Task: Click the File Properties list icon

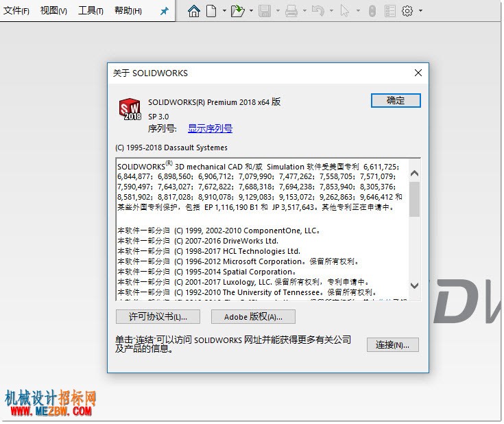Action: [x=390, y=11]
